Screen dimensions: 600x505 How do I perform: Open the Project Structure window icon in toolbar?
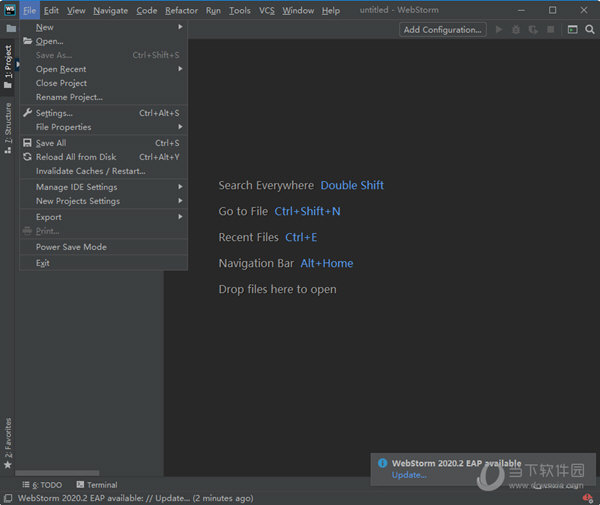tap(572, 29)
